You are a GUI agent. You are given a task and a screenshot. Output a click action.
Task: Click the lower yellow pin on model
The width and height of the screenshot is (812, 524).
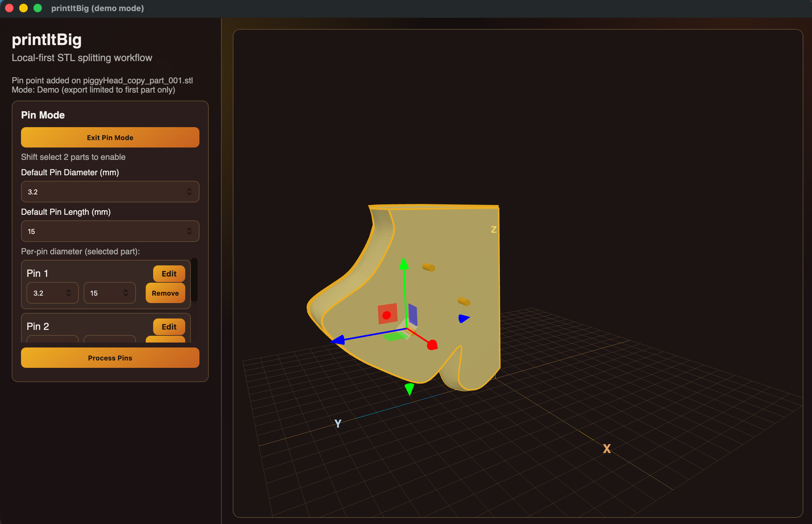click(x=464, y=301)
